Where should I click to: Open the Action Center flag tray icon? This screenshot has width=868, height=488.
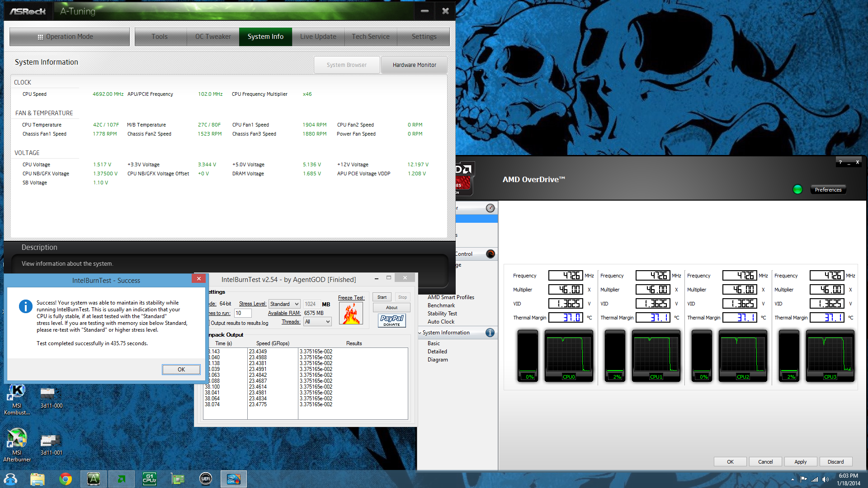click(x=803, y=479)
